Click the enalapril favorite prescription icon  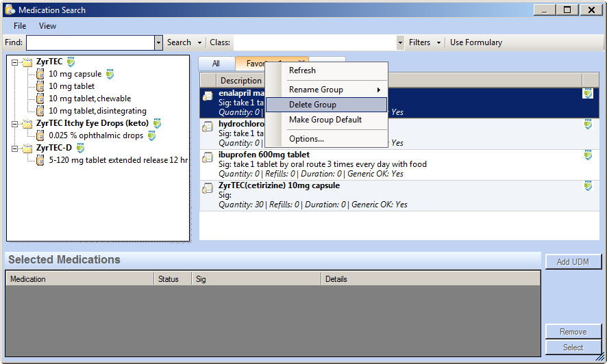[208, 95]
